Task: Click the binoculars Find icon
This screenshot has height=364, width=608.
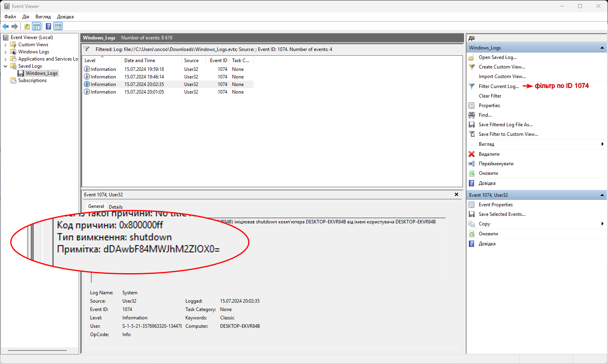Action: (472, 115)
